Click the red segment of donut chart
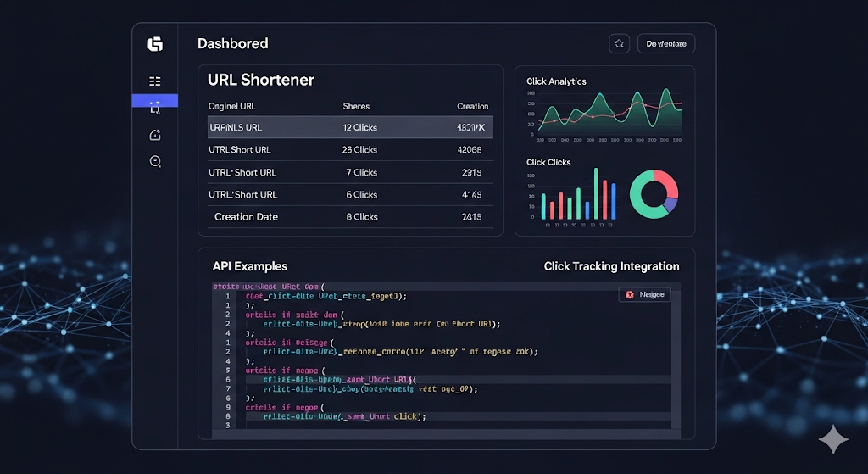 tap(668, 183)
